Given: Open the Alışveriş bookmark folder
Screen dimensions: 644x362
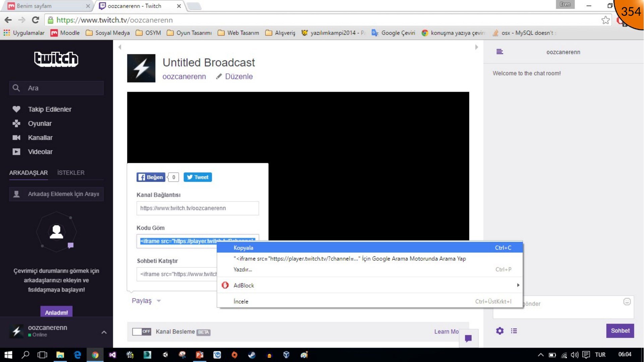Looking at the screenshot, I should coord(280,33).
